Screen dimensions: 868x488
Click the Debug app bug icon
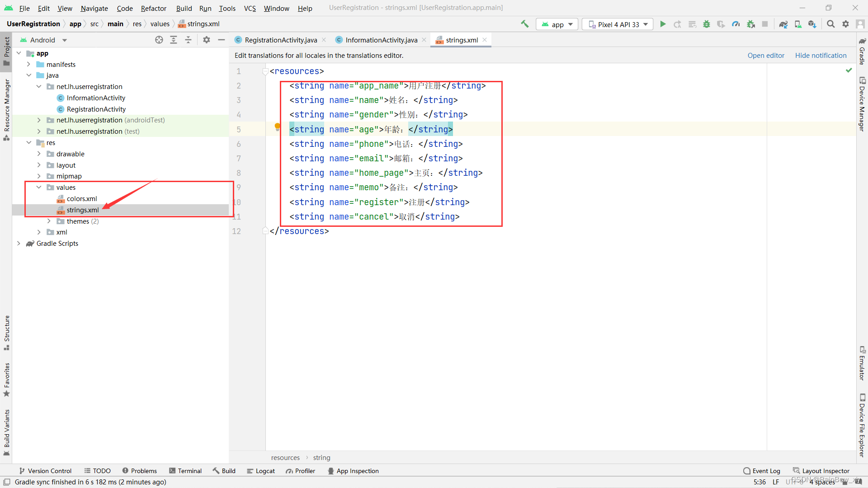pyautogui.click(x=707, y=24)
